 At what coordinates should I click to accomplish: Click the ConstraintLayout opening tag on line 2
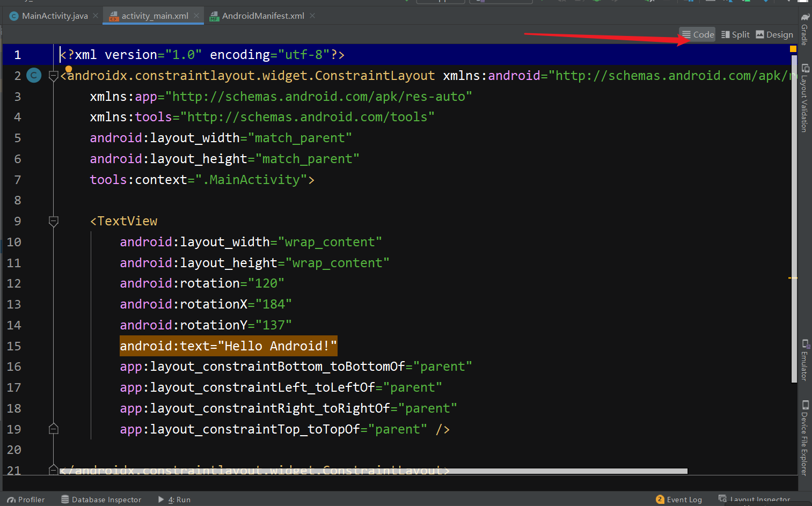click(x=247, y=76)
